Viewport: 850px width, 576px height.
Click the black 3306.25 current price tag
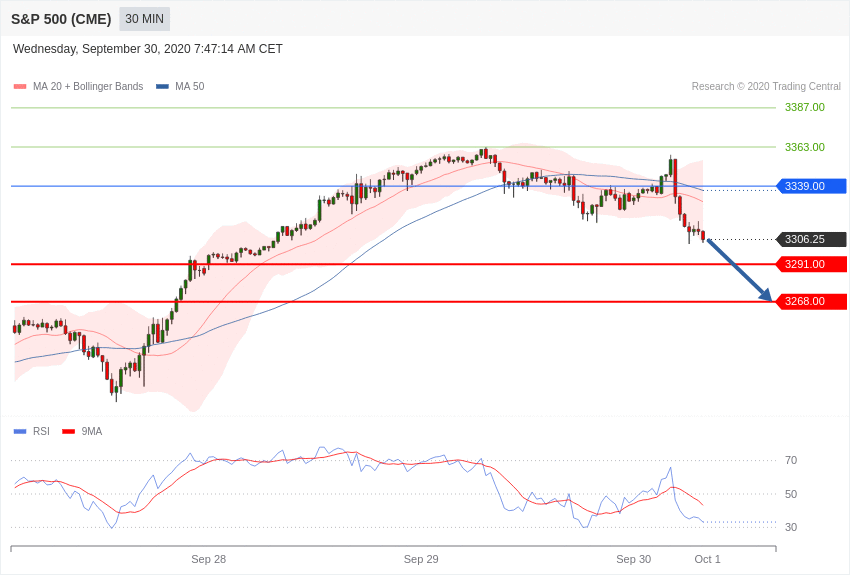point(812,240)
